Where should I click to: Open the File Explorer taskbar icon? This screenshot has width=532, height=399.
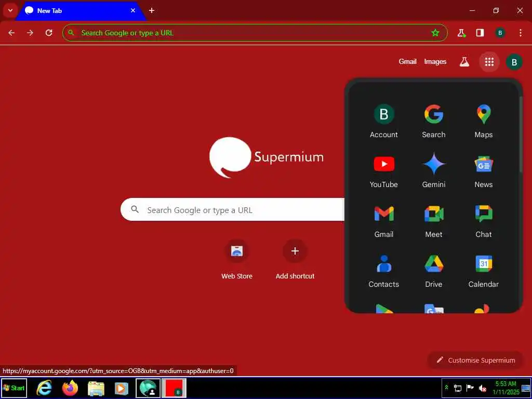click(96, 388)
